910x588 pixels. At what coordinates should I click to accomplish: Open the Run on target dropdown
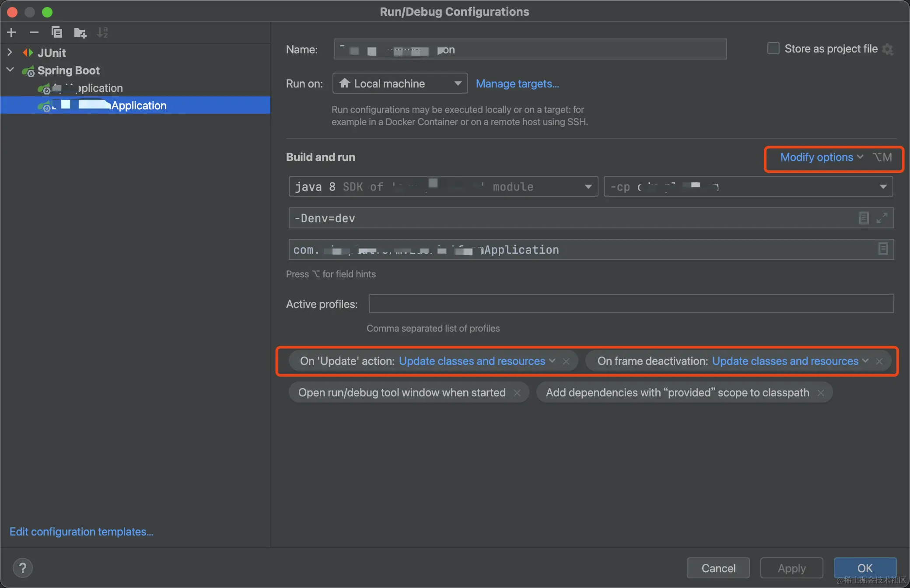[x=457, y=83]
